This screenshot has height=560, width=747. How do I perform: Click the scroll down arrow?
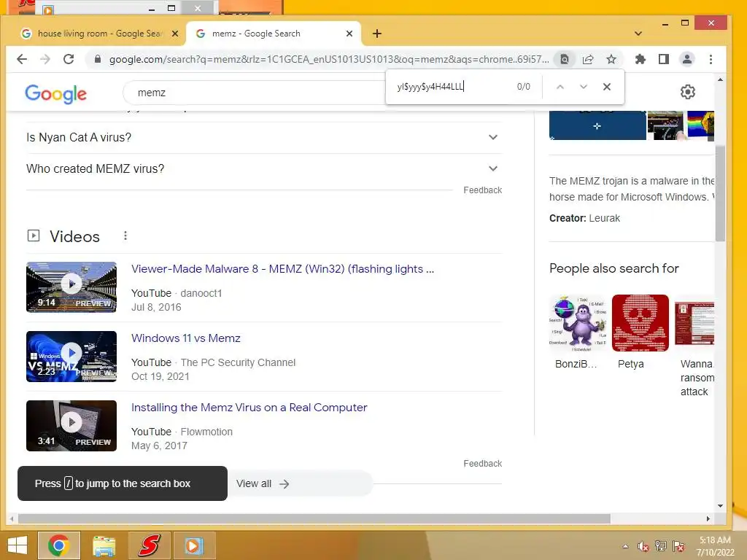[x=720, y=506]
